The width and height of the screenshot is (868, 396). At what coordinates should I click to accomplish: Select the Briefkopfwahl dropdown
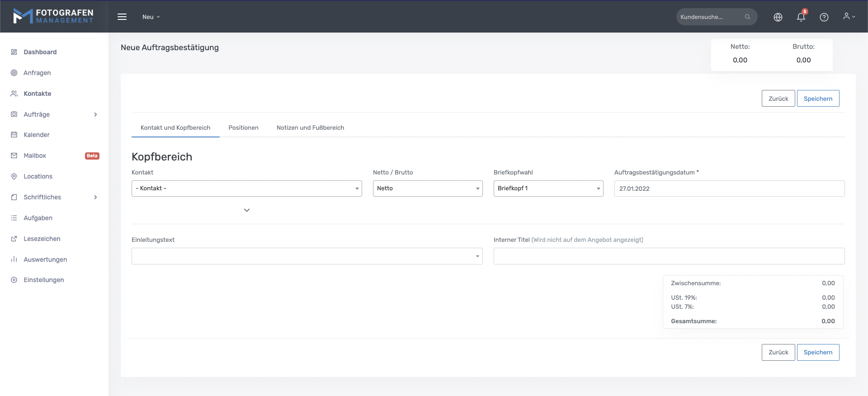coord(548,189)
